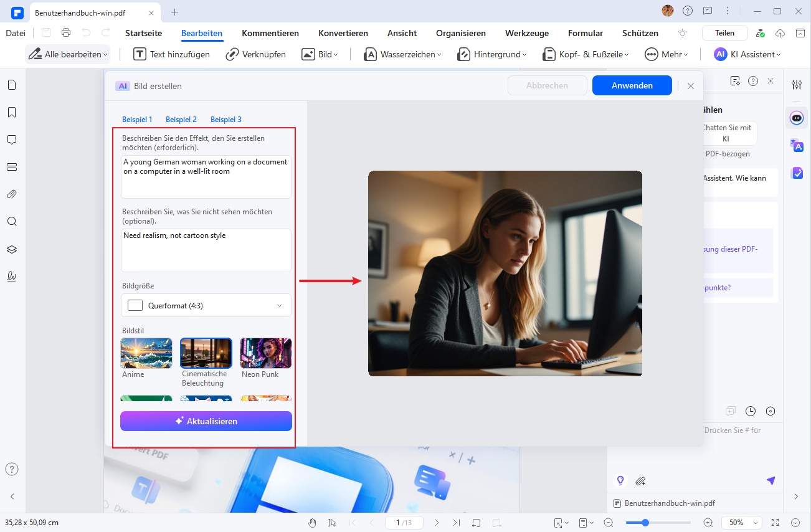Click zoom out minus in status bar
This screenshot has height=532, width=811.
[x=609, y=523]
